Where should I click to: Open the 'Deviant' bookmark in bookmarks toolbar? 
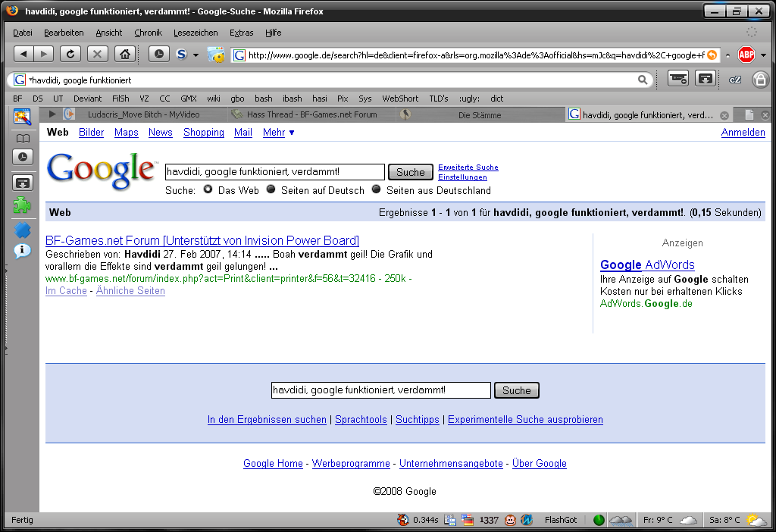(x=88, y=99)
